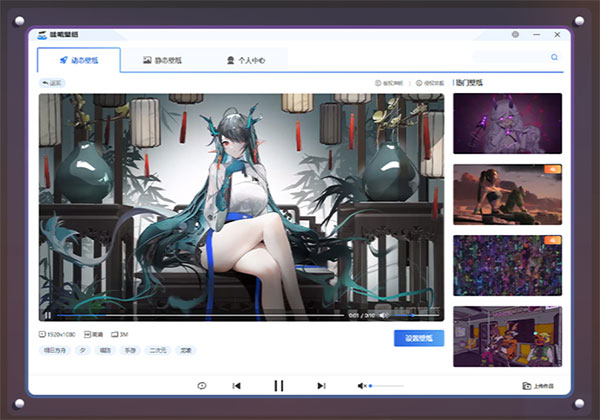Click the eye icon in bottom bar
The height and width of the screenshot is (420, 600).
(202, 386)
